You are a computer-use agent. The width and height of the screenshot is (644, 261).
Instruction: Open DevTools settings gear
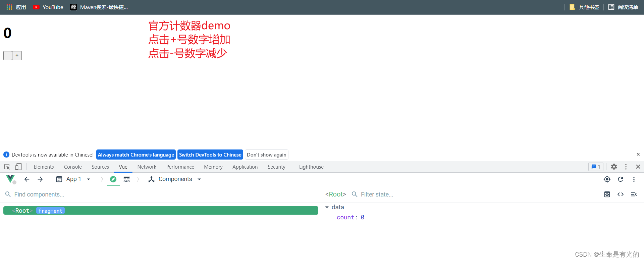pos(614,167)
